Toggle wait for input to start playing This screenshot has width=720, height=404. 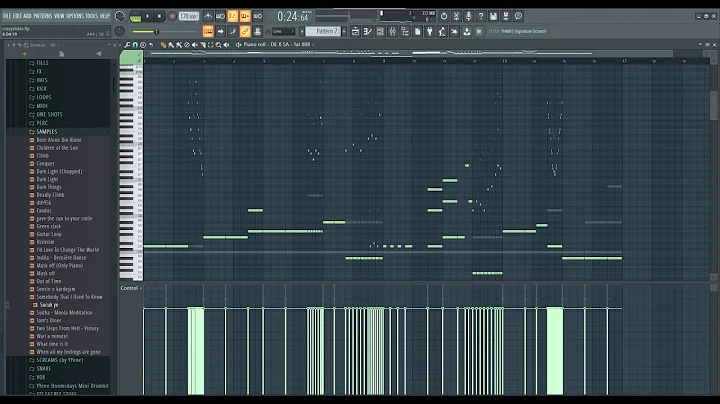220,16
